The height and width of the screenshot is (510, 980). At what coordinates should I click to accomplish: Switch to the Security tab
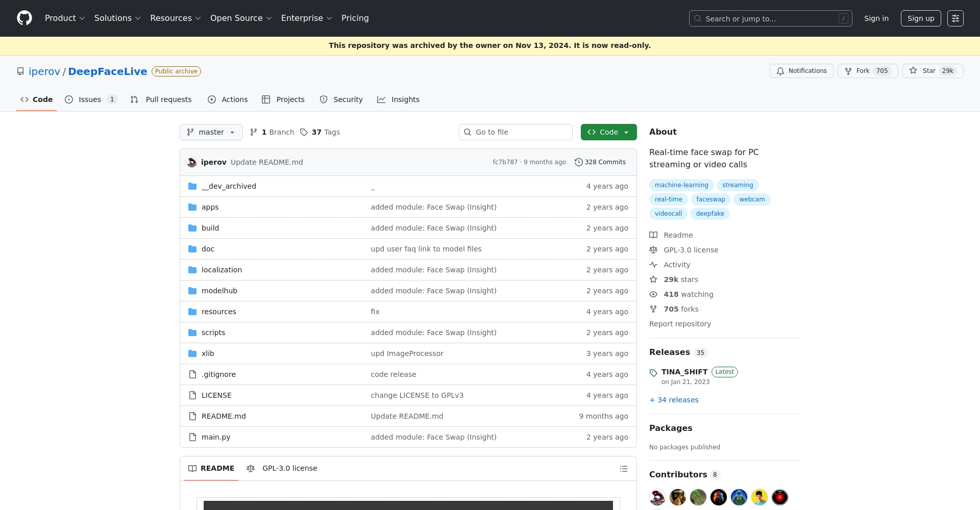pyautogui.click(x=341, y=99)
